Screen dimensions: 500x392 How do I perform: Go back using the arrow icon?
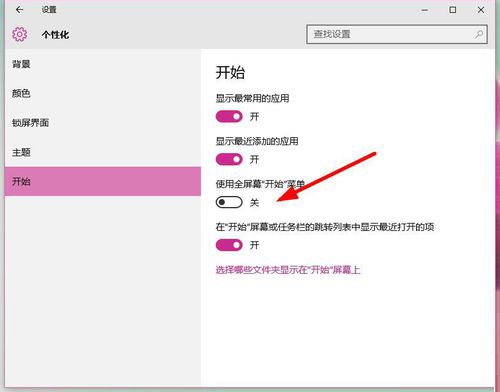pos(19,10)
